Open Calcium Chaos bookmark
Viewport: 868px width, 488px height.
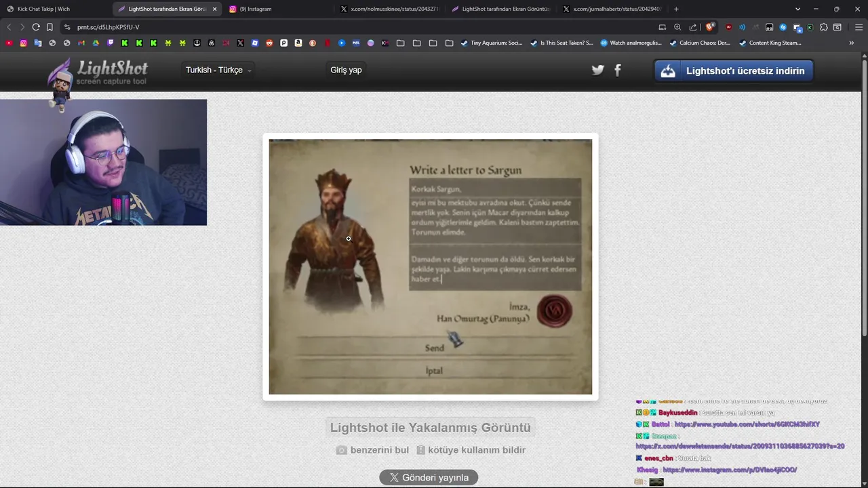coord(700,43)
